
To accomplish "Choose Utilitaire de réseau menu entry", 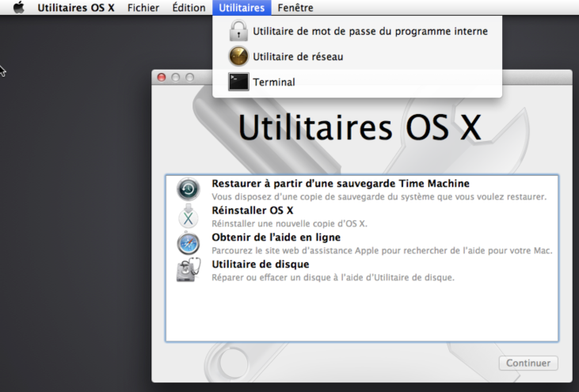I will point(357,56).
